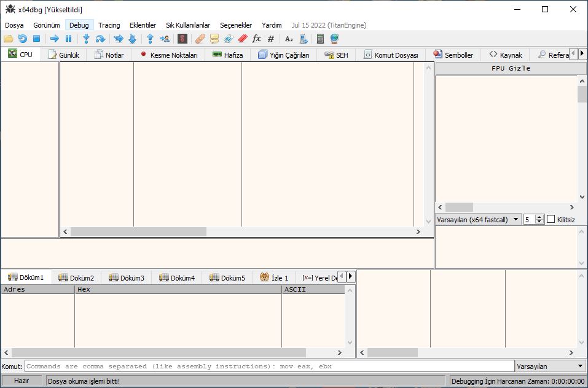Click the dump panel horizontal scrollbar thumb
The image size is (588, 388).
coord(159,352)
